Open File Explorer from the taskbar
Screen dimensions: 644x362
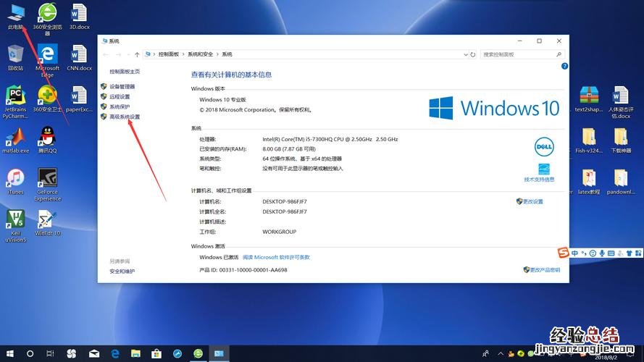(x=135, y=353)
